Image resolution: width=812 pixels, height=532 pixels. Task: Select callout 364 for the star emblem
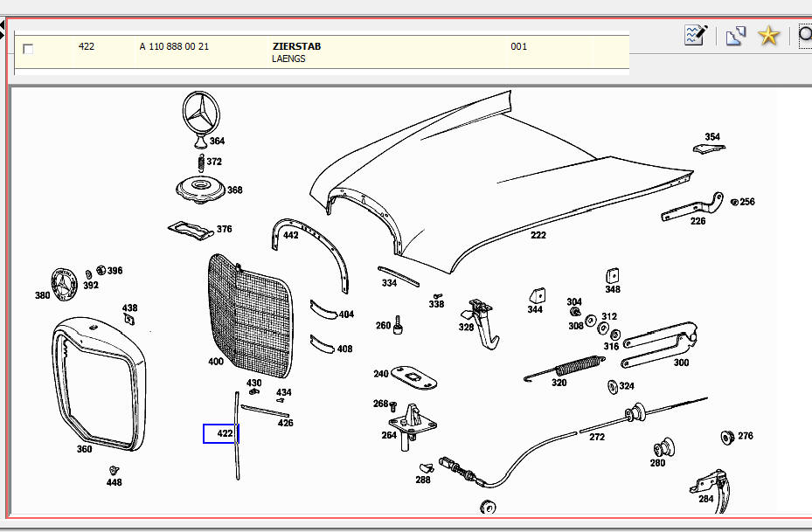(x=216, y=142)
